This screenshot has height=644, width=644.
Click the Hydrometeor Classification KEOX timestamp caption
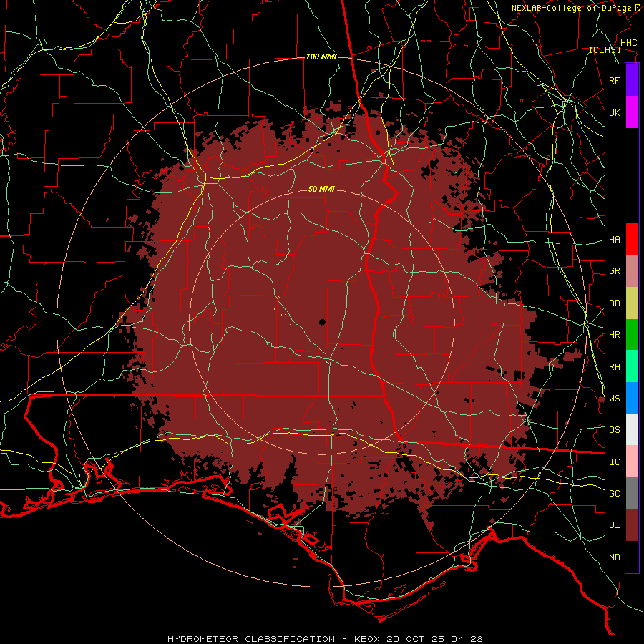325,639
